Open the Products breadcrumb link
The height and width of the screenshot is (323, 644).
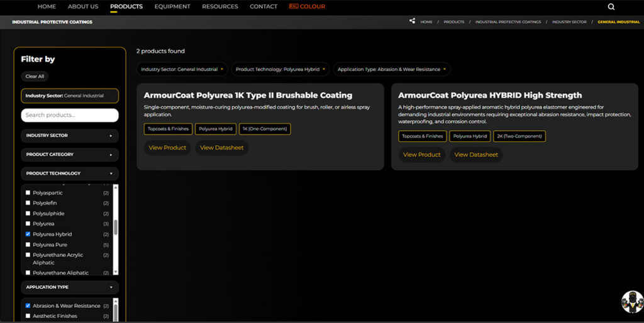coord(454,22)
